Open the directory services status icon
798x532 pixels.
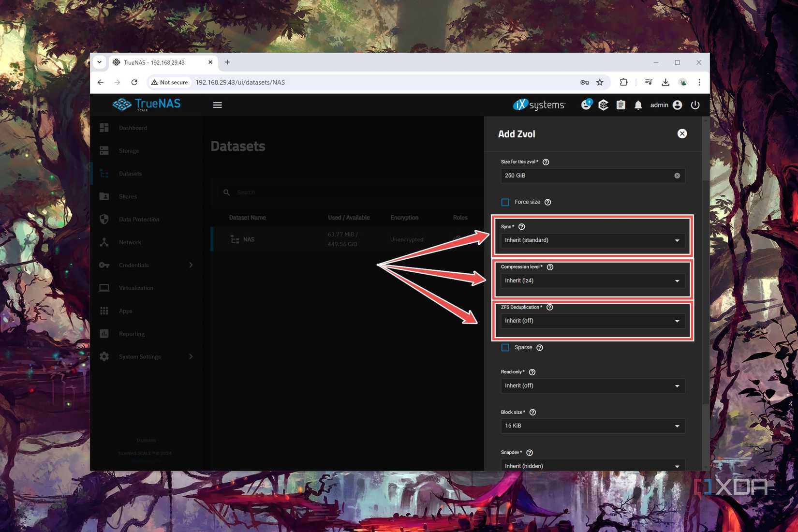tap(603, 105)
